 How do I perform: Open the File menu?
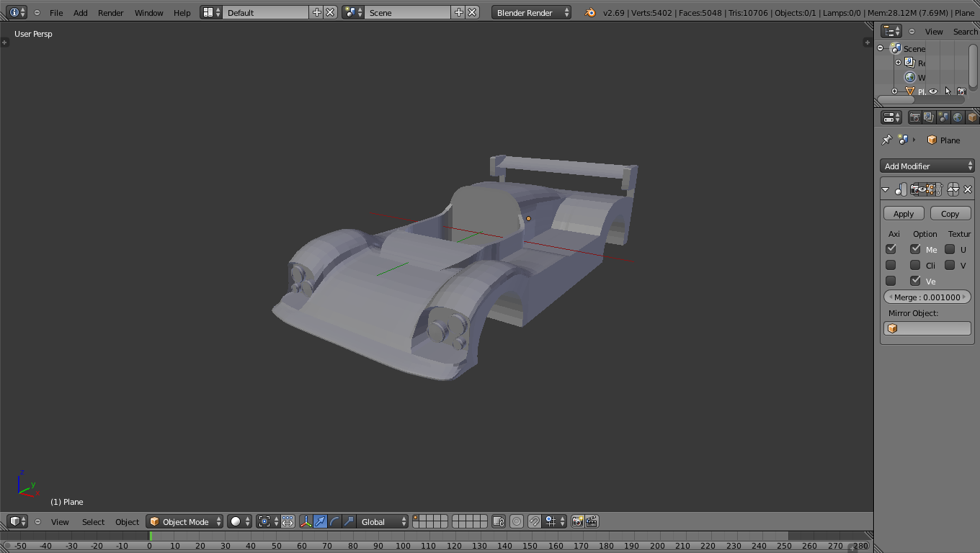(x=56, y=13)
